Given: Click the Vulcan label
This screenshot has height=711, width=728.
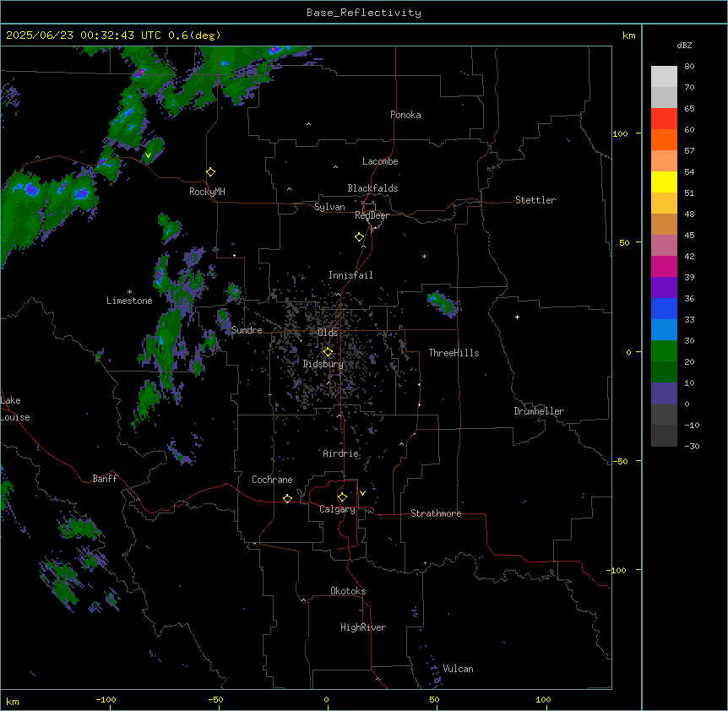Looking at the screenshot, I should tap(459, 669).
